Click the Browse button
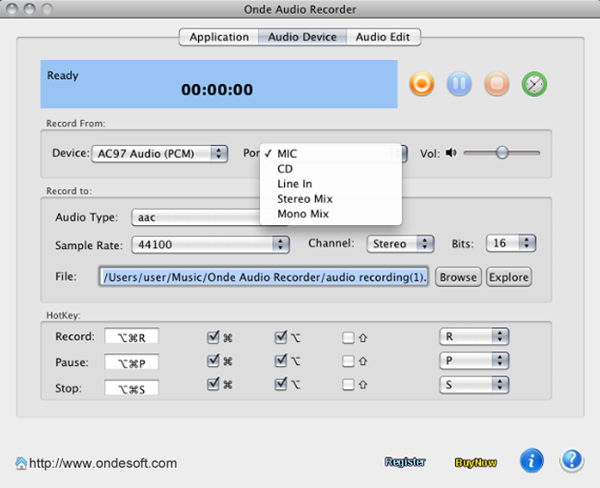This screenshot has height=488, width=600. coord(458,277)
